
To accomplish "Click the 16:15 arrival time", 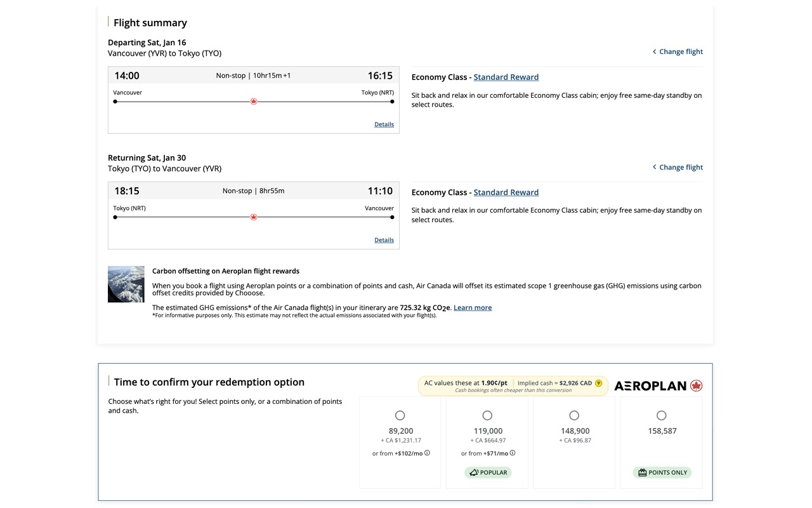I will 380,76.
